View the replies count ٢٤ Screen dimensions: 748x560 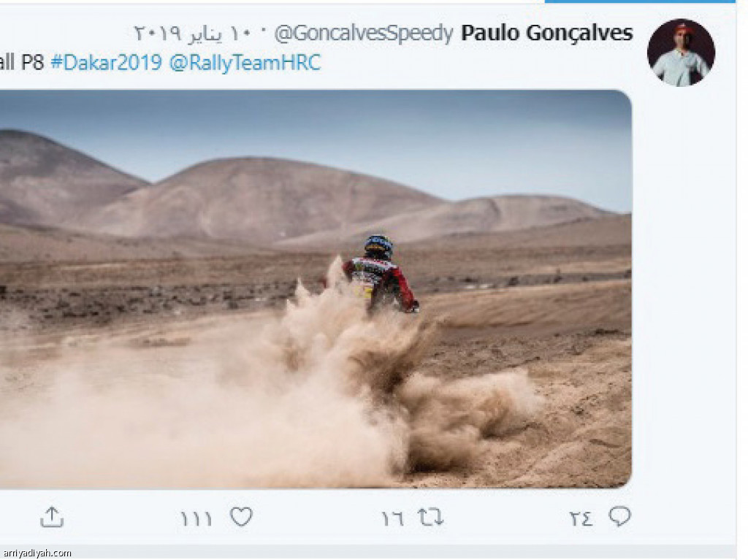[x=581, y=518]
